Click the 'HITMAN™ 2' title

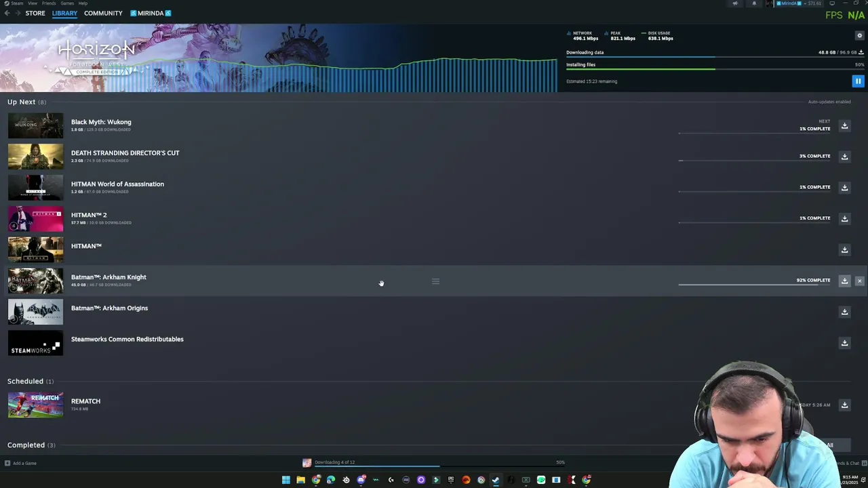(x=89, y=215)
